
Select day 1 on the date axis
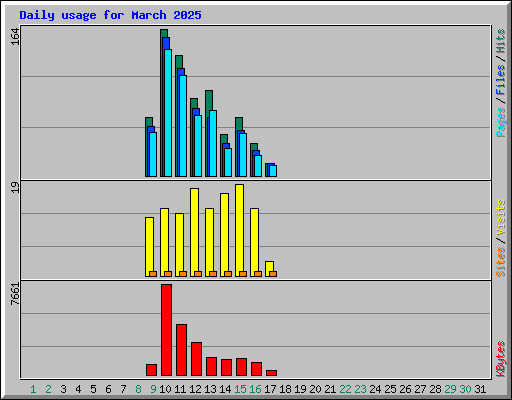(33, 389)
